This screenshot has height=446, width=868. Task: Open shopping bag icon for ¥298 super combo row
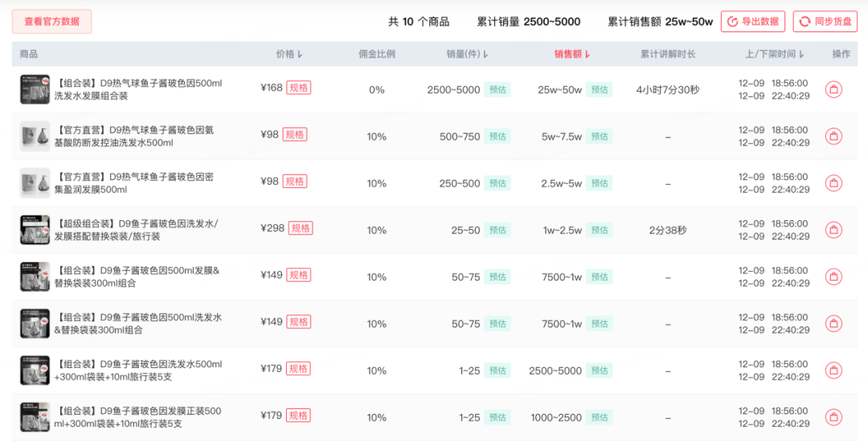tap(833, 229)
